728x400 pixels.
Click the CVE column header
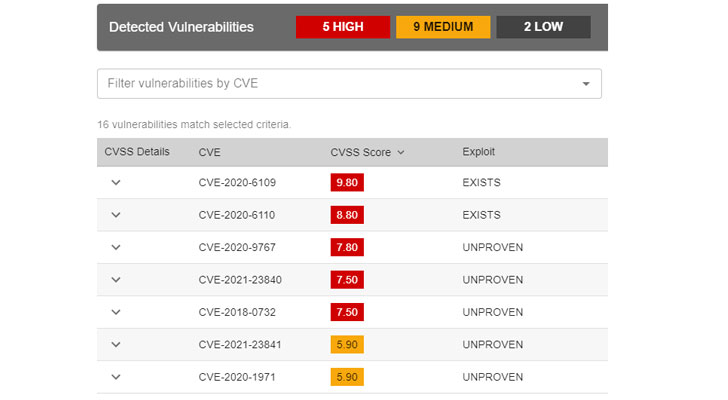(x=210, y=152)
